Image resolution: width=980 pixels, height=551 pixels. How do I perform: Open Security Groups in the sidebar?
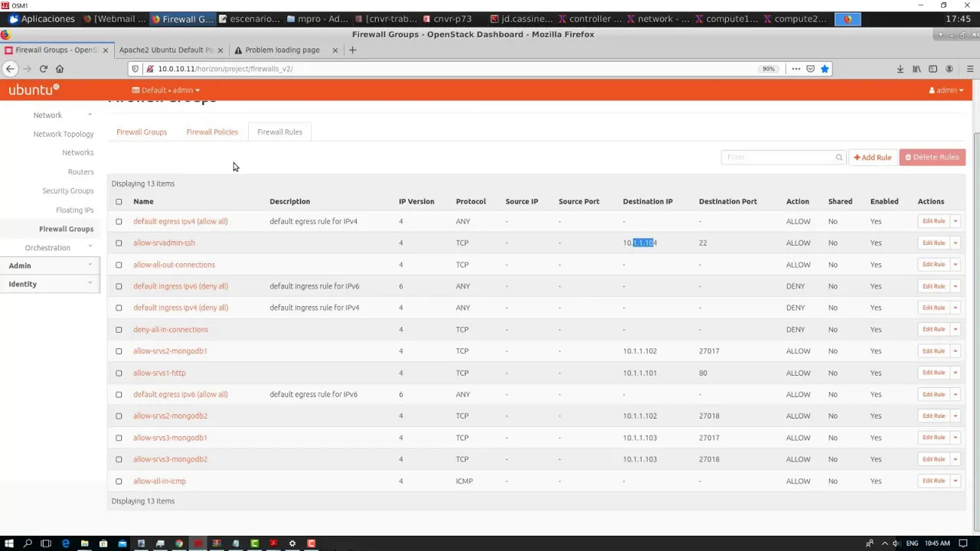68,191
